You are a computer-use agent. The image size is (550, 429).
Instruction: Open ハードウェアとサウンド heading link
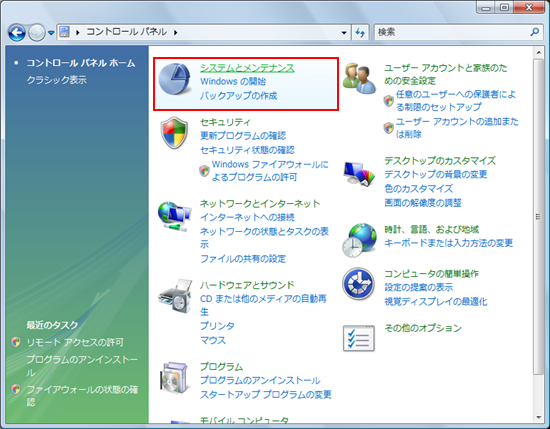247,285
